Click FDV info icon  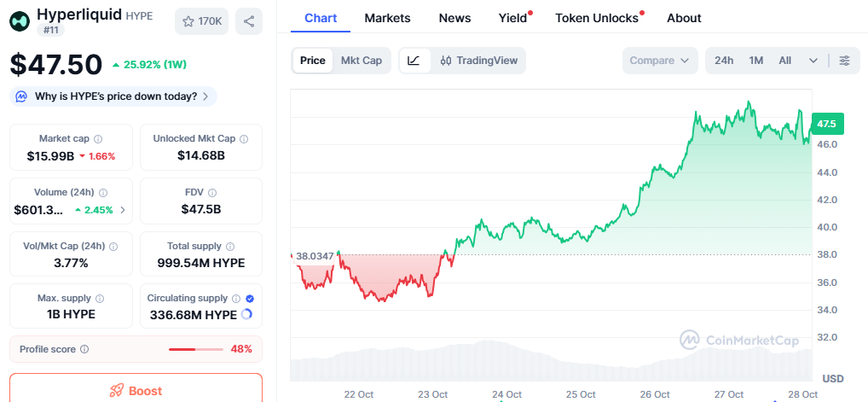(212, 193)
